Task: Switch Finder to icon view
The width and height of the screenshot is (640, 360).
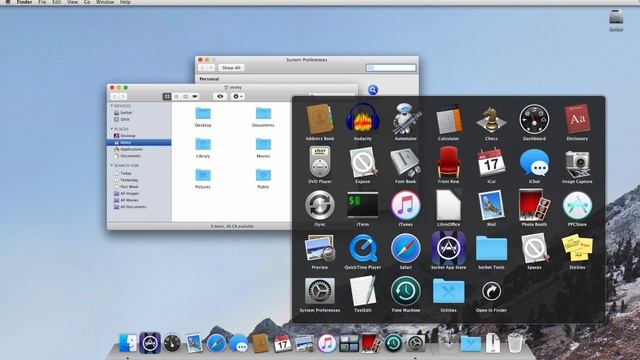Action: [167, 96]
